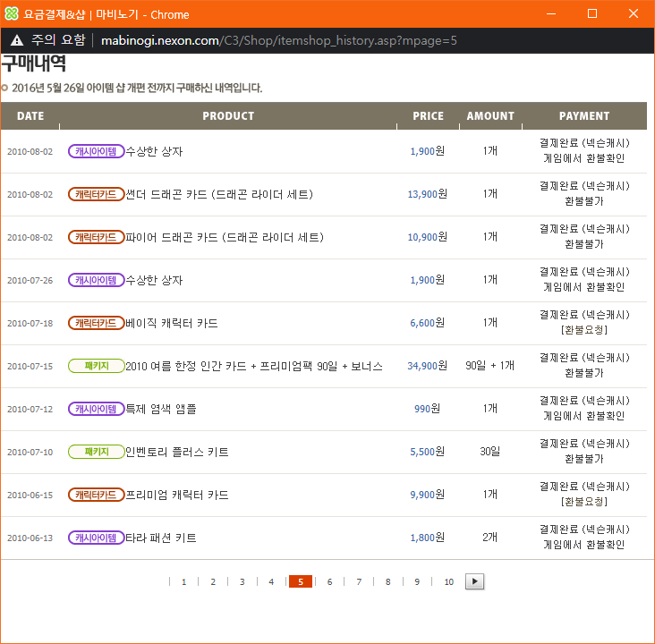Viewport: 655px width, 644px height.
Task: Click 캐릭터카드 badge for 베이직 캐릭터 카드
Action: (x=96, y=323)
